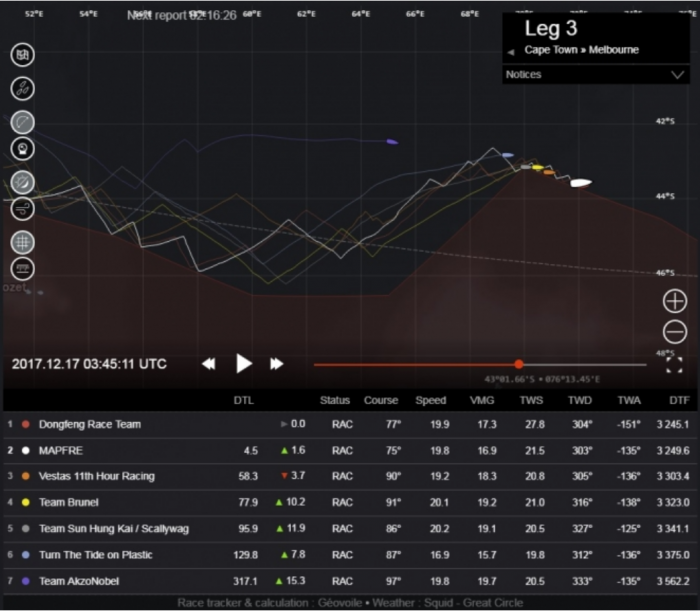Click Team AkzoNobel purple color dot
This screenshot has width=700, height=611.
pyautogui.click(x=26, y=581)
